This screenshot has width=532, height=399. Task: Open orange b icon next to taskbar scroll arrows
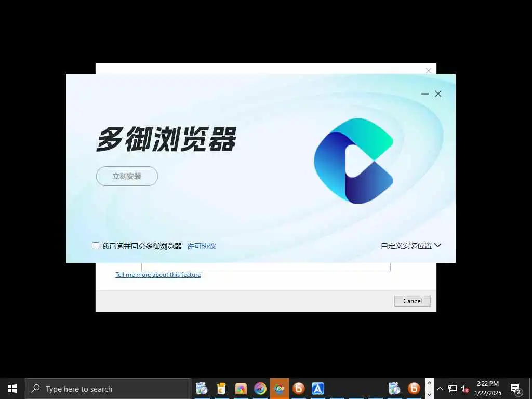[x=414, y=389]
